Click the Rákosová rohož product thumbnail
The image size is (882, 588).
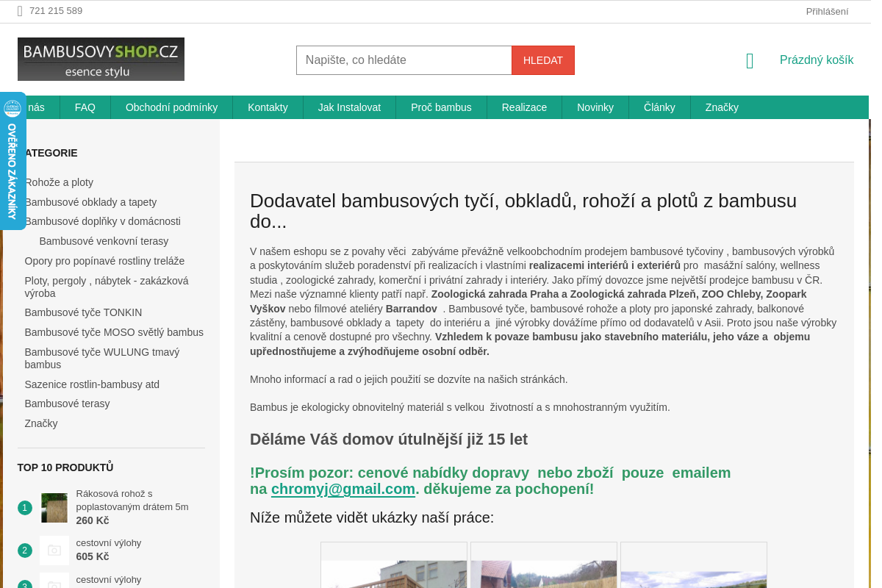point(54,507)
